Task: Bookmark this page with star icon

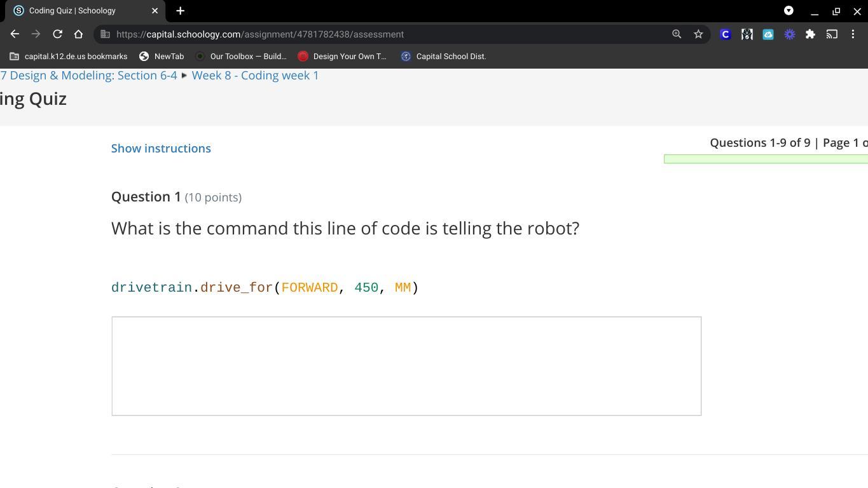Action: point(698,34)
